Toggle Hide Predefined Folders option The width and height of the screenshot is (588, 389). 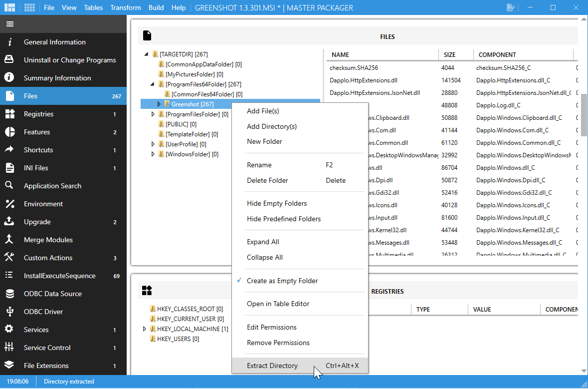tap(284, 219)
